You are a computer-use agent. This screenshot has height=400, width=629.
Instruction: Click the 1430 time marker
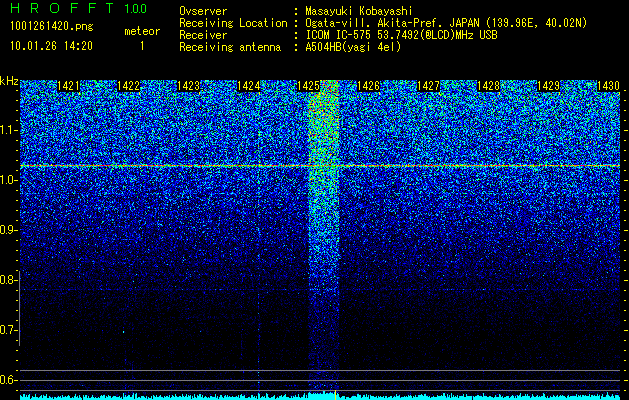pos(608,86)
